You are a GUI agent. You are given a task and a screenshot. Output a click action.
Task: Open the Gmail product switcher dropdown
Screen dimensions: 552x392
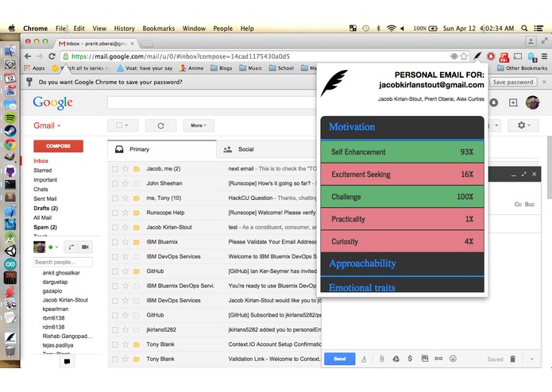point(47,125)
